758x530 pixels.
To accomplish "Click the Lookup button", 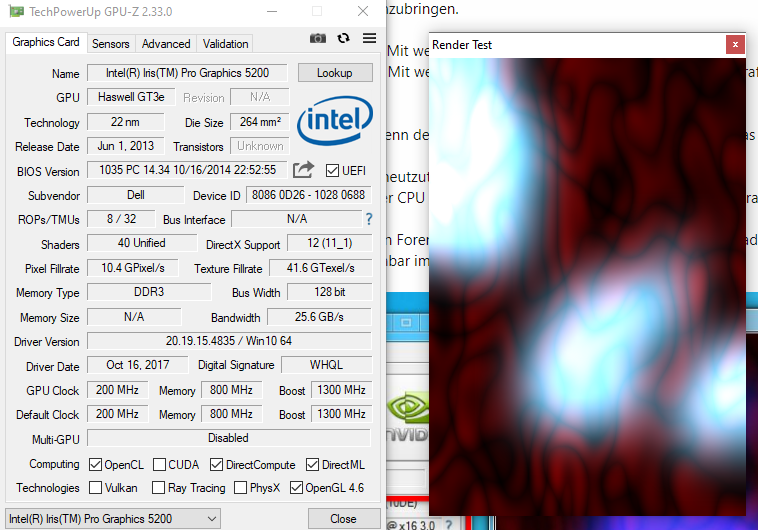I will (335, 73).
